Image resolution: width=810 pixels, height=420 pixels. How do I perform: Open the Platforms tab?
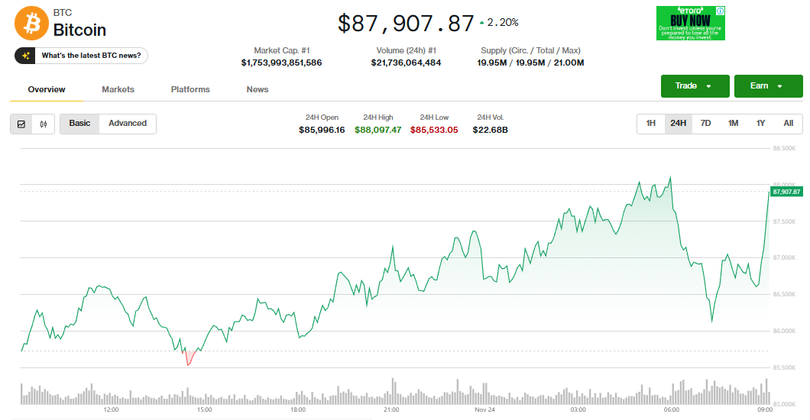coord(190,90)
